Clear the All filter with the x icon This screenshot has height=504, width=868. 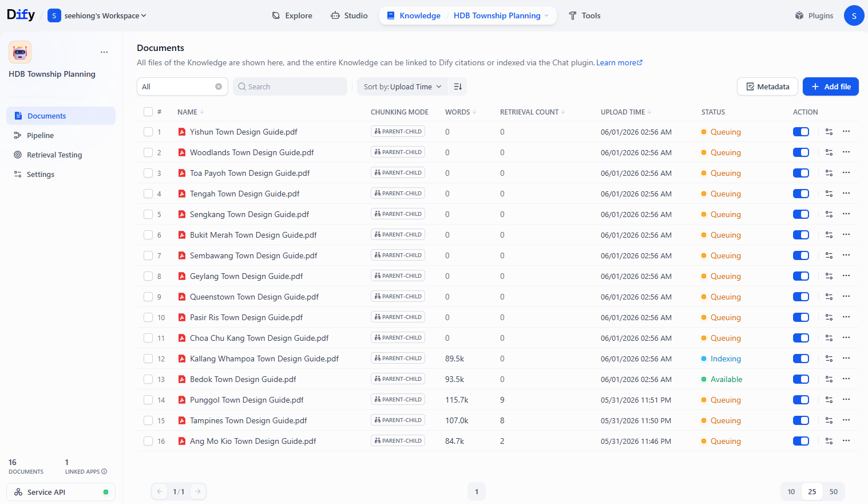click(219, 86)
